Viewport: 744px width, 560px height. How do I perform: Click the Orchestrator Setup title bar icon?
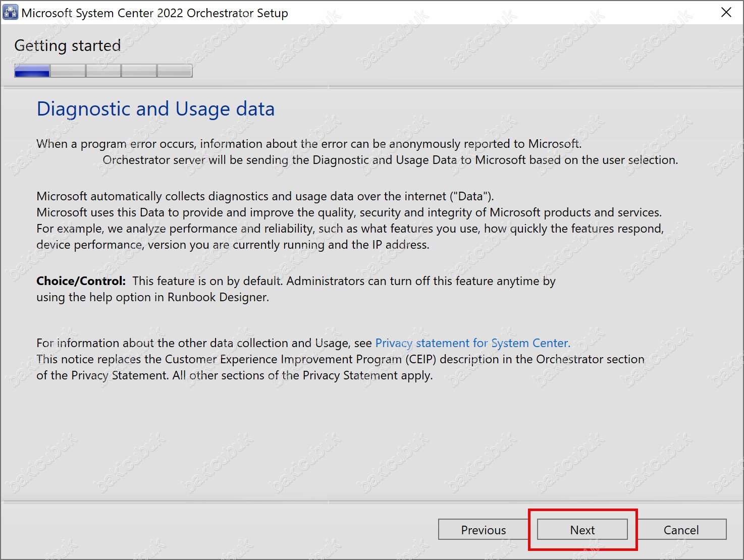[x=10, y=12]
